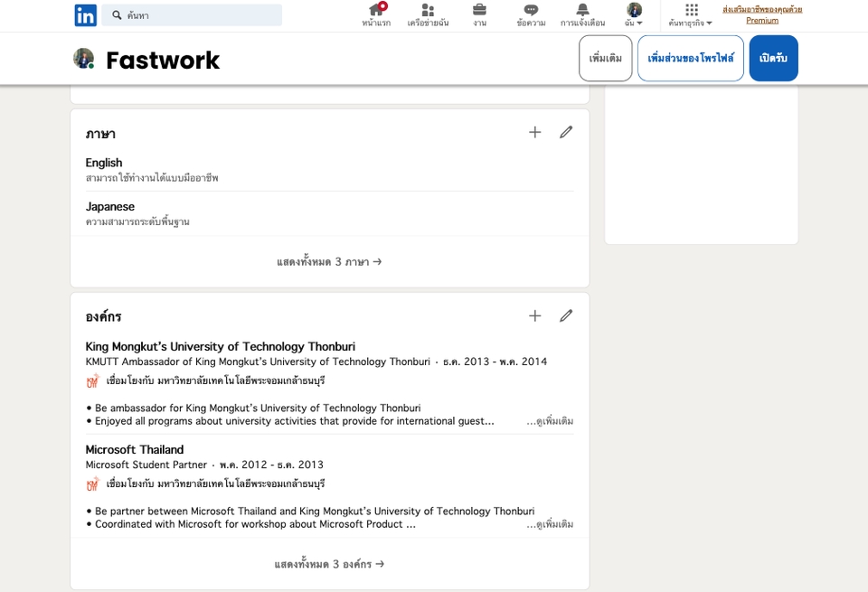The height and width of the screenshot is (592, 868).
Task: Edit the องค์กร section with pencil
Action: pos(566,316)
